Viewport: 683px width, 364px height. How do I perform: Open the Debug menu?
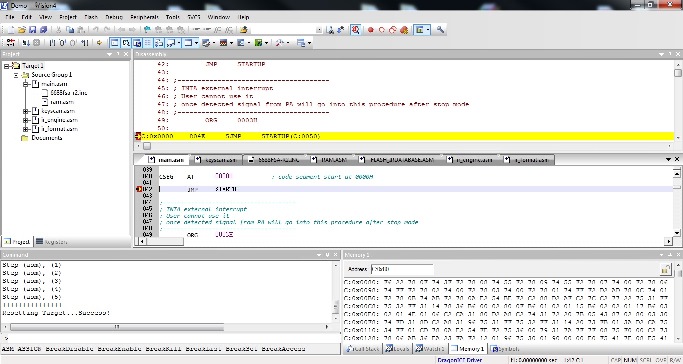(x=114, y=17)
